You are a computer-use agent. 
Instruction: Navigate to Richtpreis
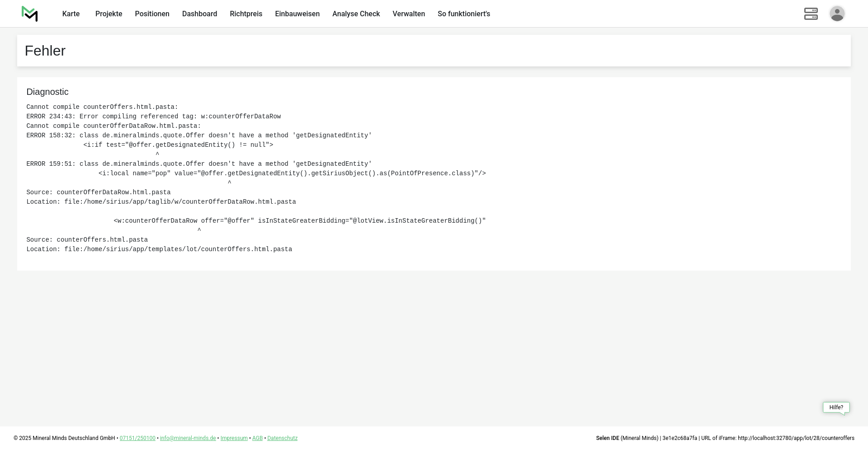point(246,14)
